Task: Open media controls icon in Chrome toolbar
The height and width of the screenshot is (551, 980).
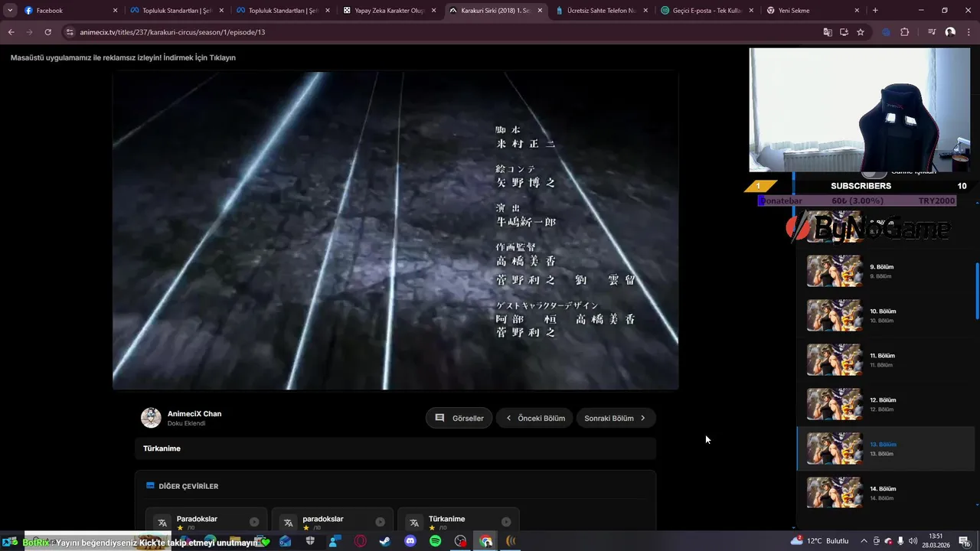Action: coord(932,32)
